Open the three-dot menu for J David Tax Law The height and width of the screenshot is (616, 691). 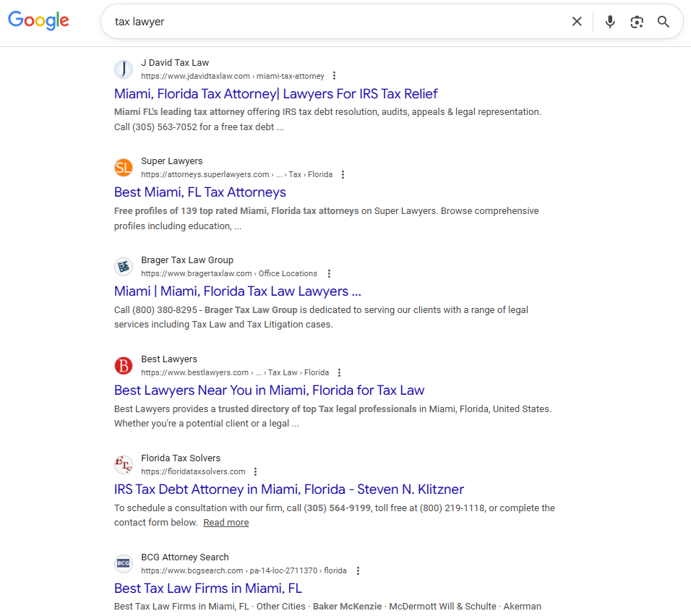[x=334, y=75]
